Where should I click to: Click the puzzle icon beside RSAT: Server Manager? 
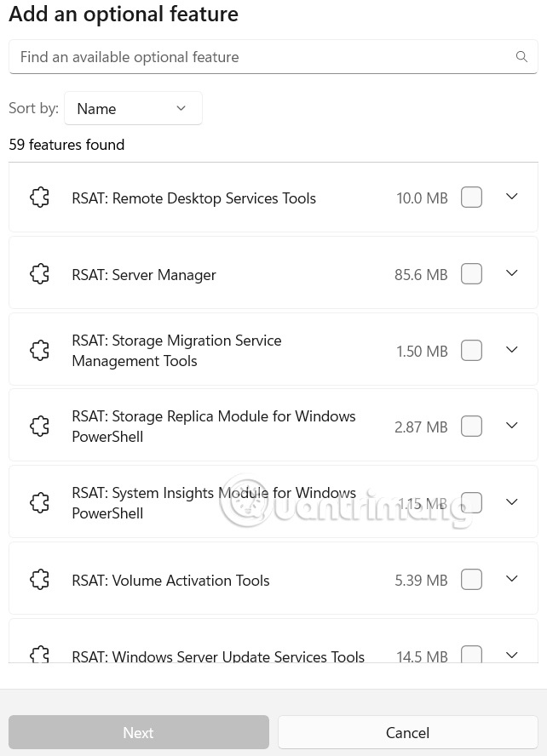[39, 273]
